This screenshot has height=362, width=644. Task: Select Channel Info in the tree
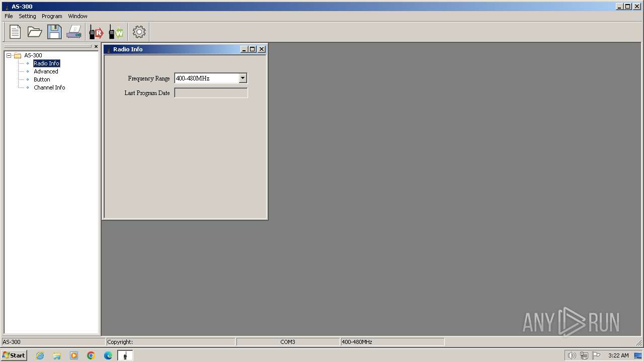tap(49, 87)
